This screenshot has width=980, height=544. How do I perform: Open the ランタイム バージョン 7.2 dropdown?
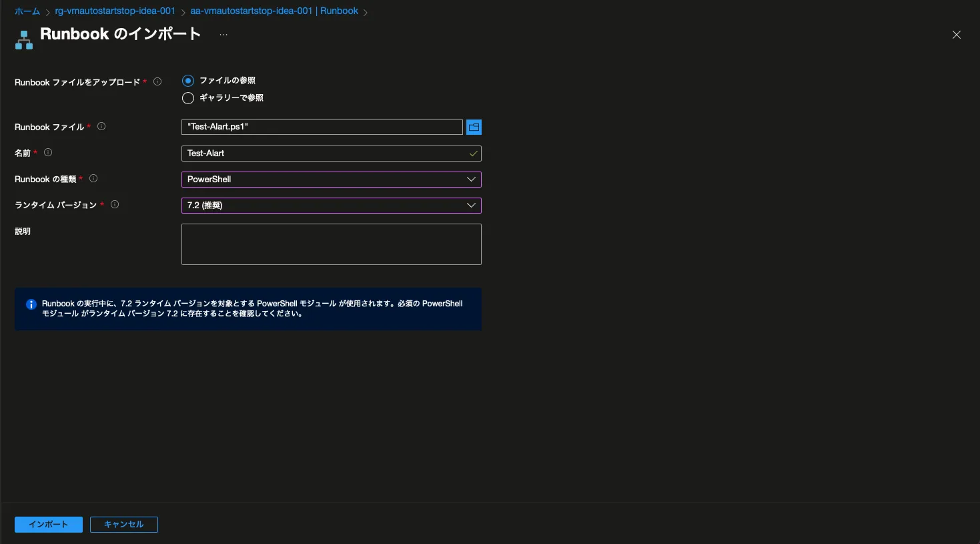pyautogui.click(x=332, y=206)
